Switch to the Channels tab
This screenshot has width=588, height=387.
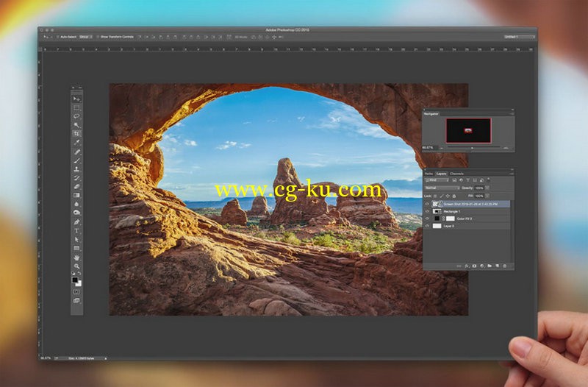click(x=456, y=174)
